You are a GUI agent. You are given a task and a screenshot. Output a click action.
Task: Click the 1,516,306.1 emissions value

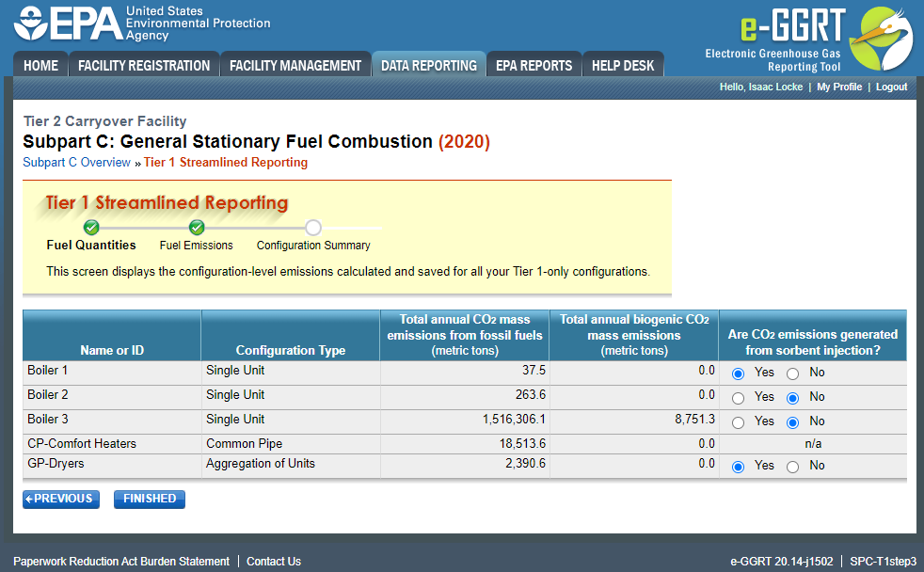pyautogui.click(x=514, y=419)
